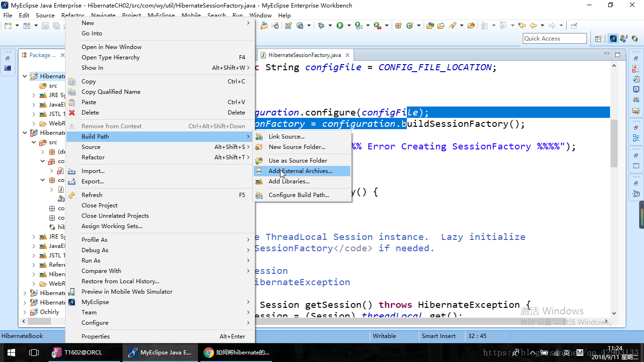This screenshot has width=644, height=362.
Task: Choose Close Project in context menu
Action: tap(160, 206)
